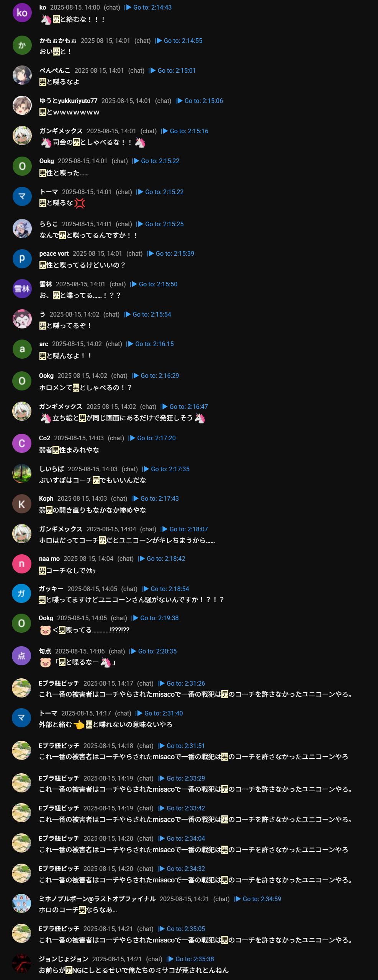
Task: Select Go to 2:15:06 timestamp link
Action: pyautogui.click(x=200, y=101)
